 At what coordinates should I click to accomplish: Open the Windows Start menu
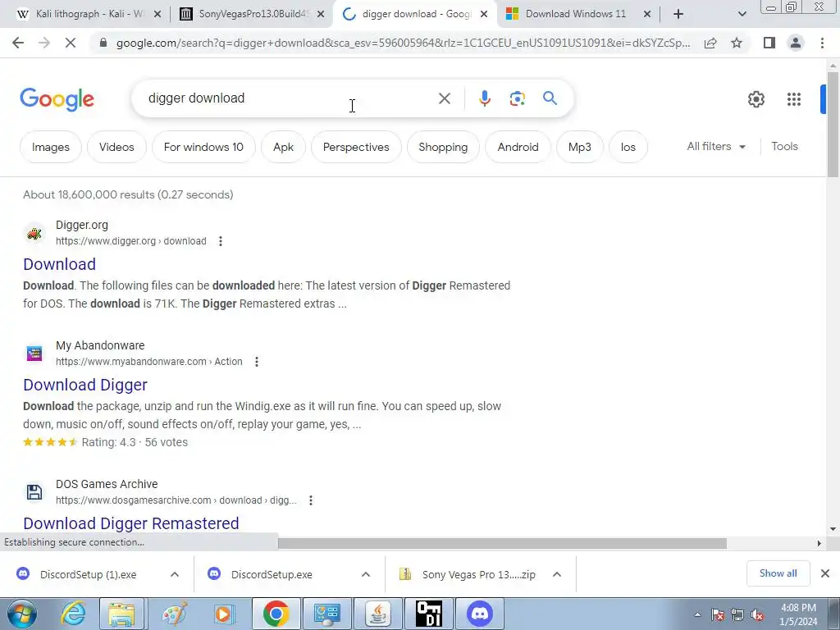pos(22,614)
